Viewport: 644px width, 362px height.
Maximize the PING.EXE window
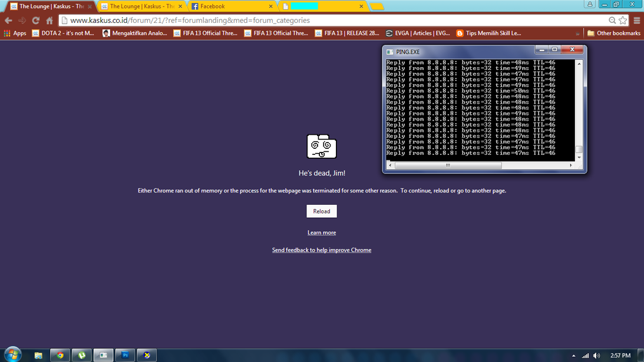click(554, 49)
